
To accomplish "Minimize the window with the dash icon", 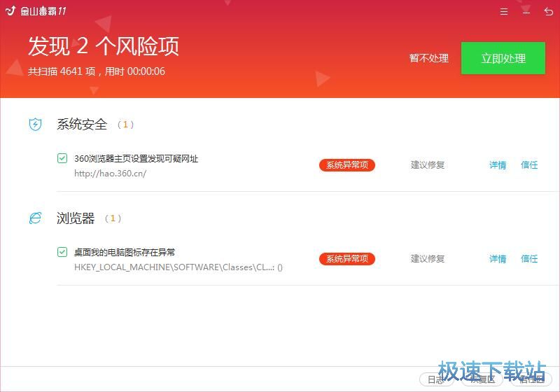I will pyautogui.click(x=526, y=13).
